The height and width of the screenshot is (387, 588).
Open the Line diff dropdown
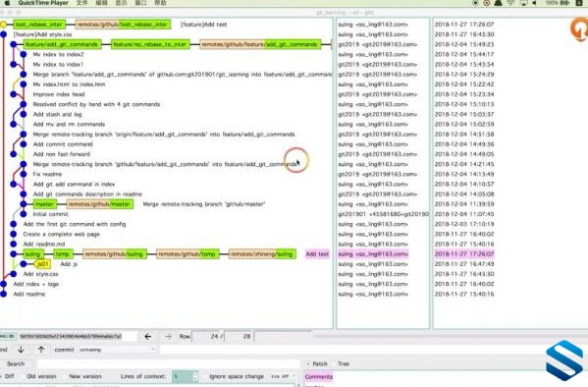click(x=283, y=376)
